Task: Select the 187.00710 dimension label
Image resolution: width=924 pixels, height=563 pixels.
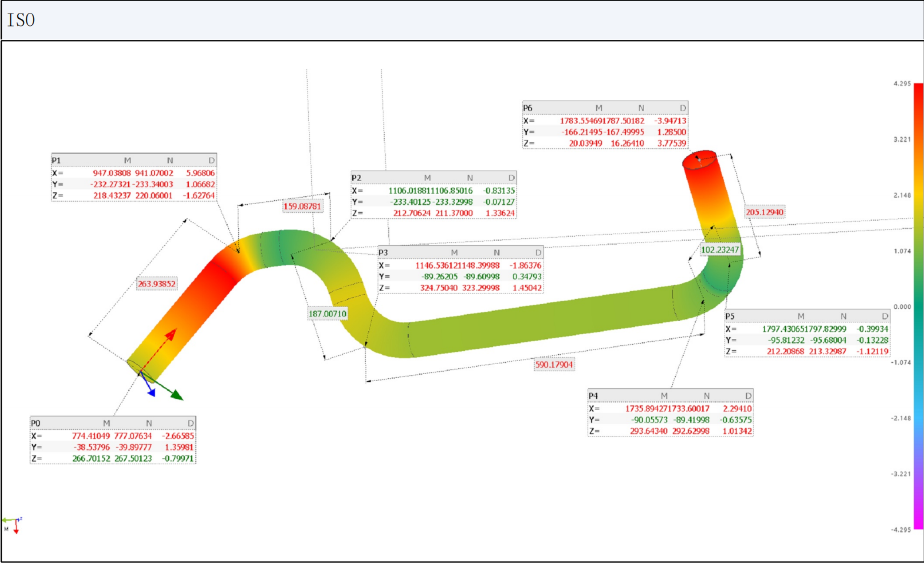Action: [328, 314]
